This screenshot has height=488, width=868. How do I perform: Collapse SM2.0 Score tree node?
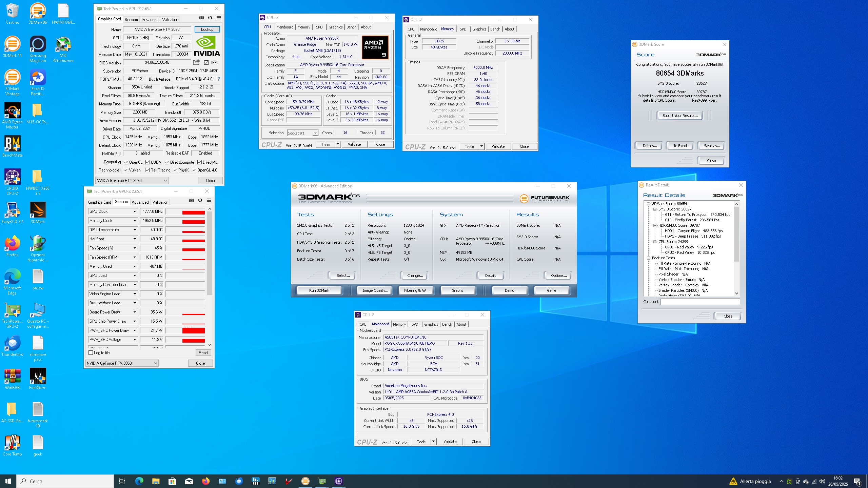point(655,209)
